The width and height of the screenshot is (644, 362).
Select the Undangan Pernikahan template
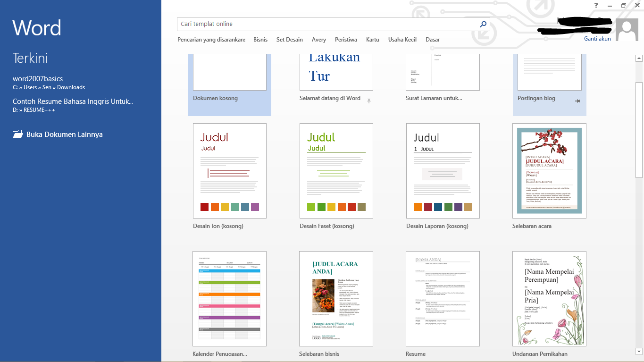pos(550,299)
